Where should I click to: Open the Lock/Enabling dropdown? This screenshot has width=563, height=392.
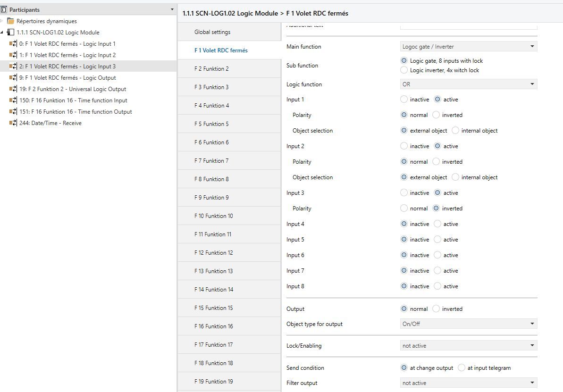coord(468,346)
